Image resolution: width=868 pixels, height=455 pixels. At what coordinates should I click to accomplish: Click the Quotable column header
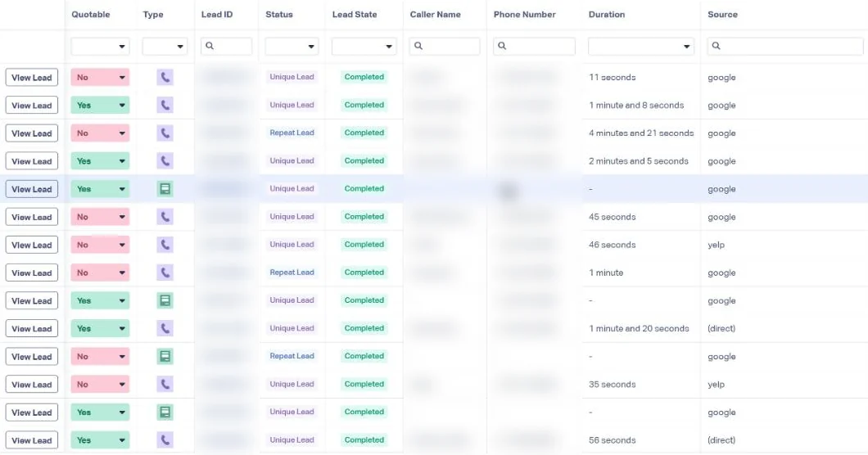pos(91,15)
